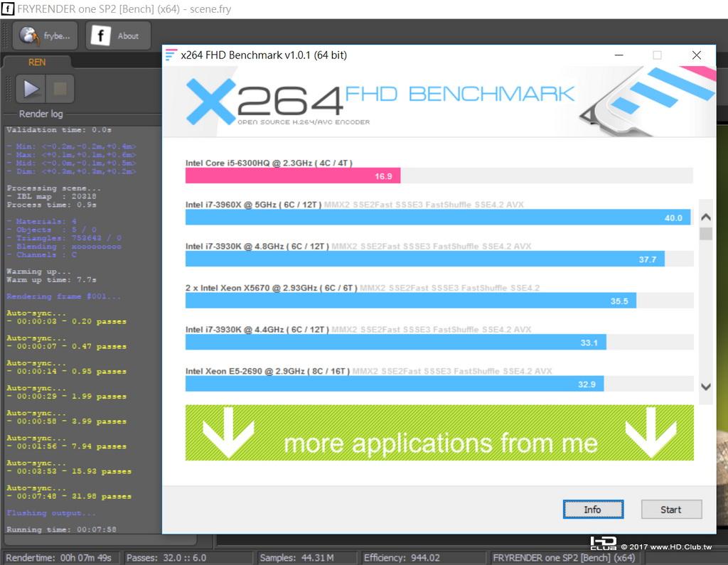Minimize the x264 FHD Benchmark window

tap(619, 55)
